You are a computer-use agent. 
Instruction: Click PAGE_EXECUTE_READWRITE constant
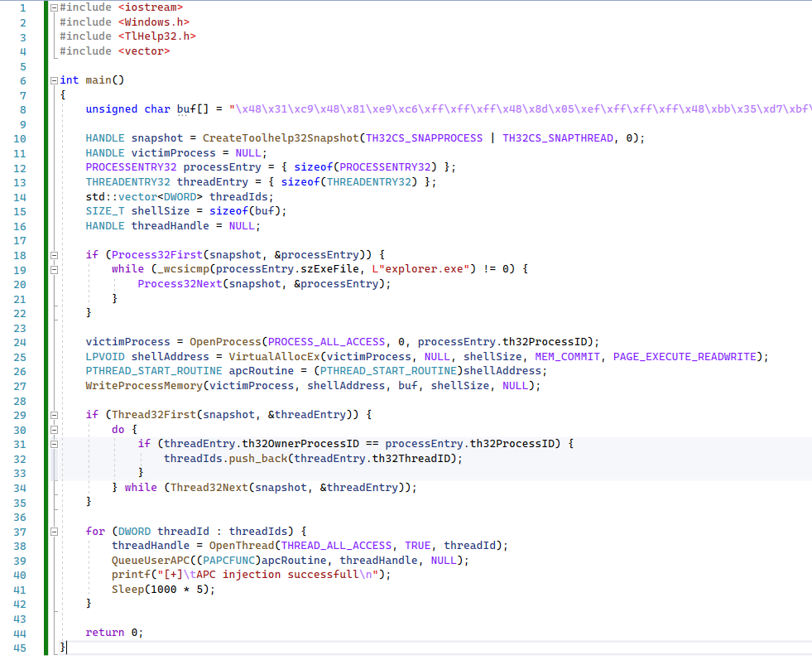[x=685, y=357]
